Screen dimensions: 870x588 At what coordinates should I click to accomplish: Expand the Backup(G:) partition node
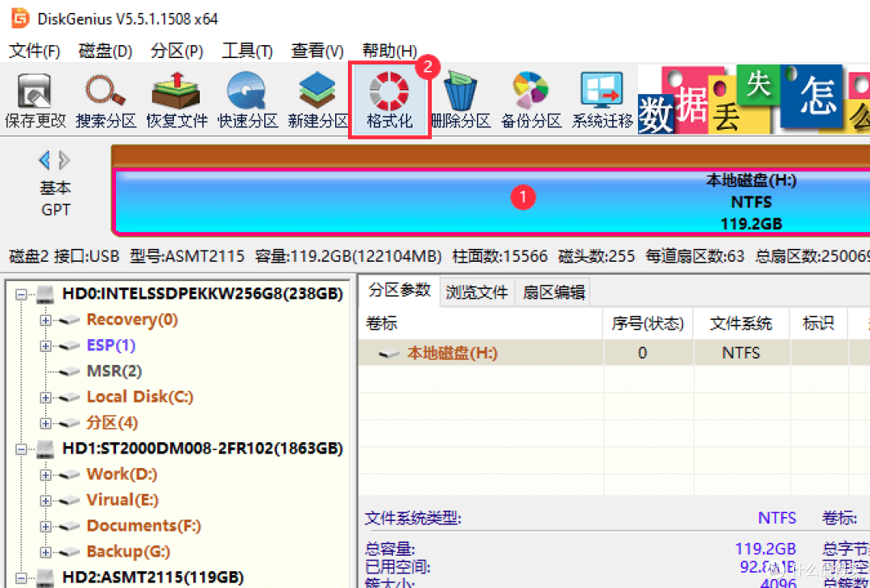coord(45,552)
